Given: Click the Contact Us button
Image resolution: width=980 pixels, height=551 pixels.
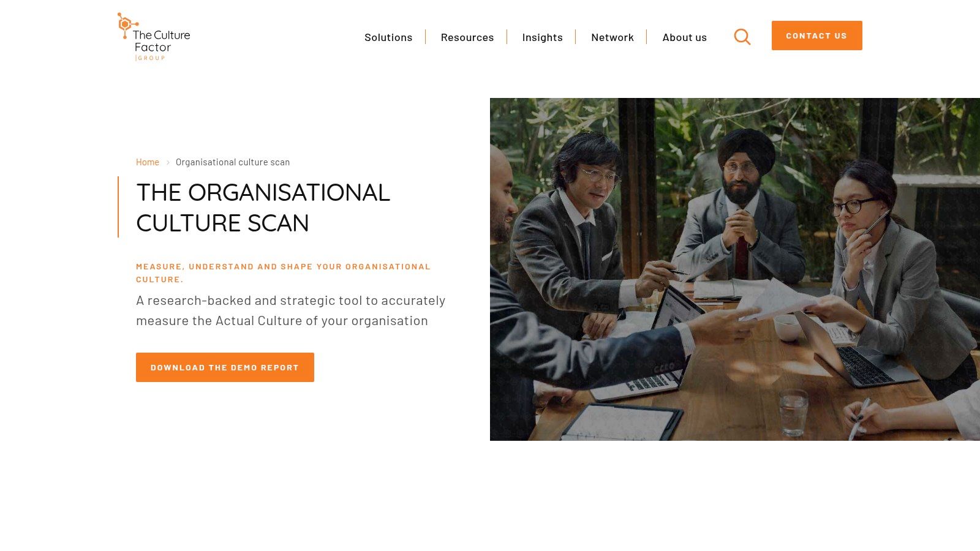Looking at the screenshot, I should 817,36.
